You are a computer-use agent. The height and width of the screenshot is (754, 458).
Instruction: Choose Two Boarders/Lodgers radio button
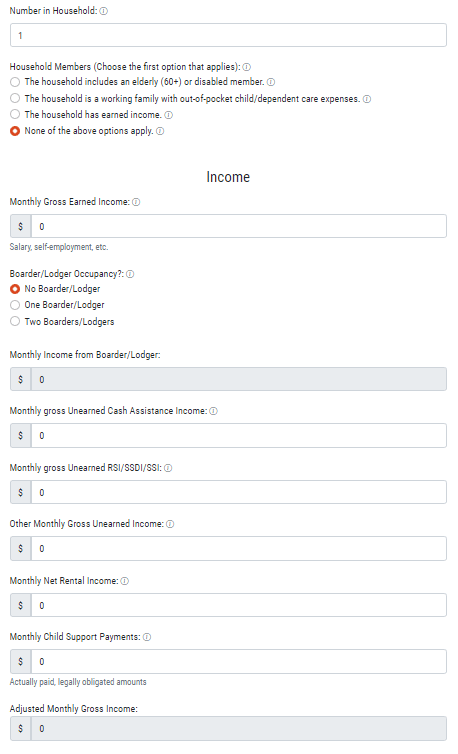coord(15,321)
